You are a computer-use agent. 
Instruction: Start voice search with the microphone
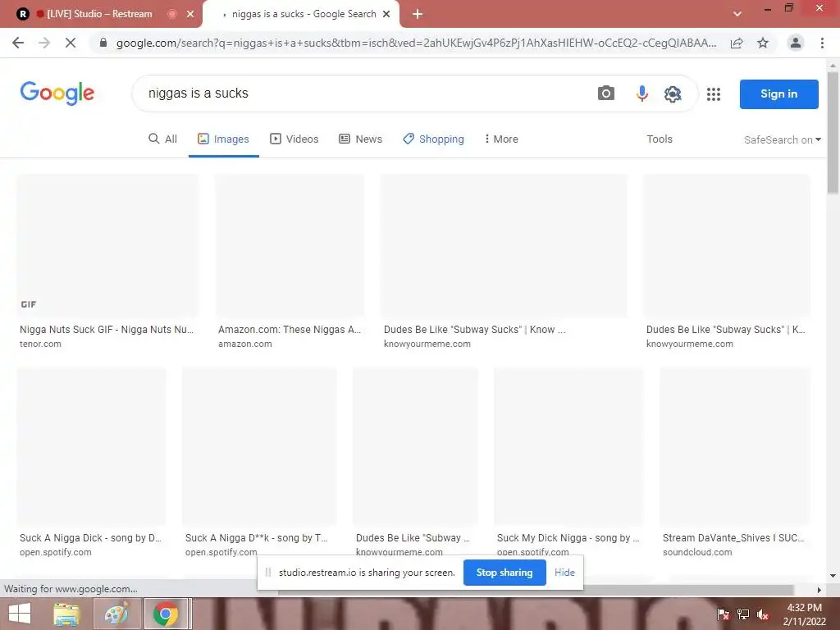[641, 94]
